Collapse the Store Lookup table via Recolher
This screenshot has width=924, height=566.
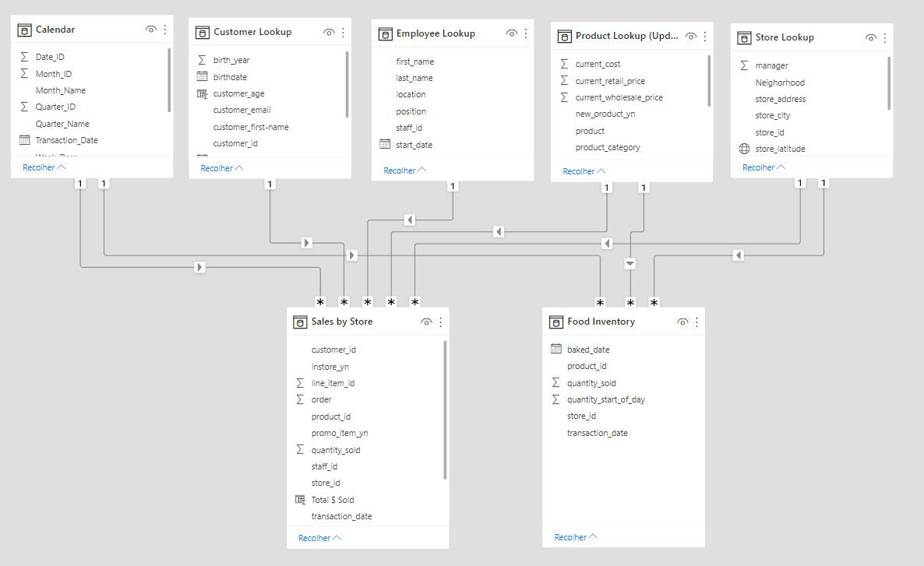click(761, 167)
